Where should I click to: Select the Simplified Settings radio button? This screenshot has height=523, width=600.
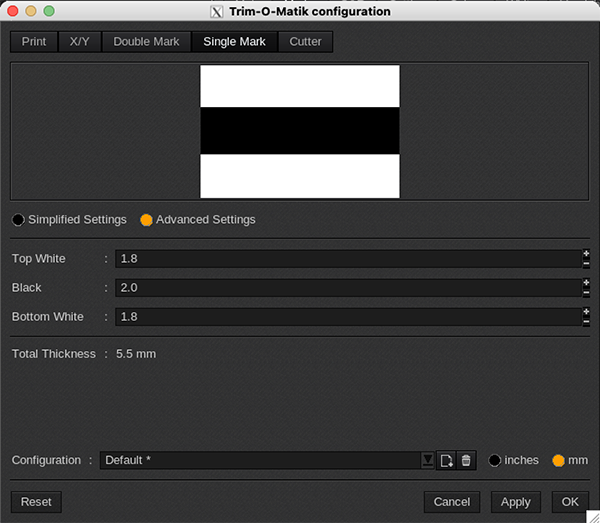18,220
